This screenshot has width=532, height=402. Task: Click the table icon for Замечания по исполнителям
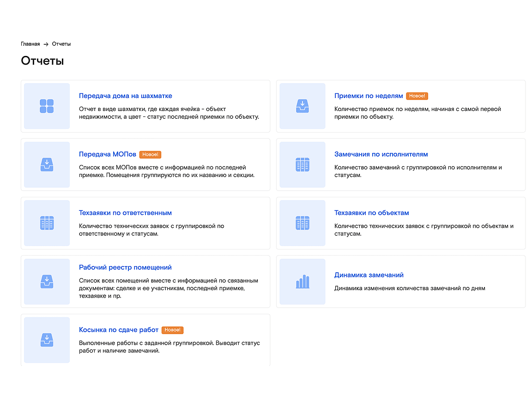pyautogui.click(x=302, y=164)
